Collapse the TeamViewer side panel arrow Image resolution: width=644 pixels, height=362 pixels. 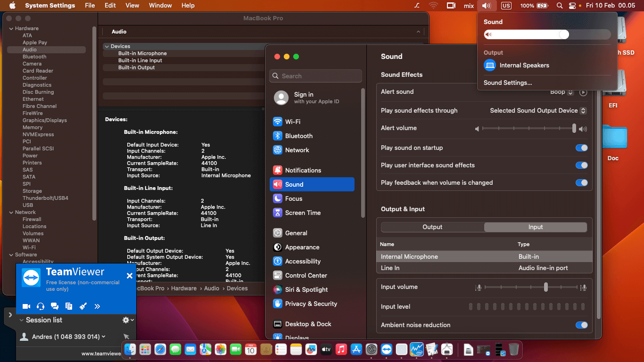(10, 314)
